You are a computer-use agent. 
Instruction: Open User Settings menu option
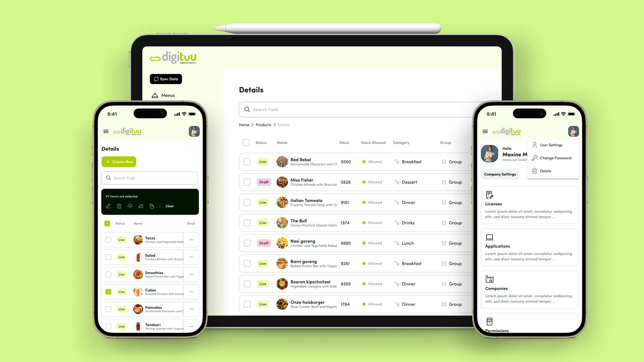coord(552,144)
